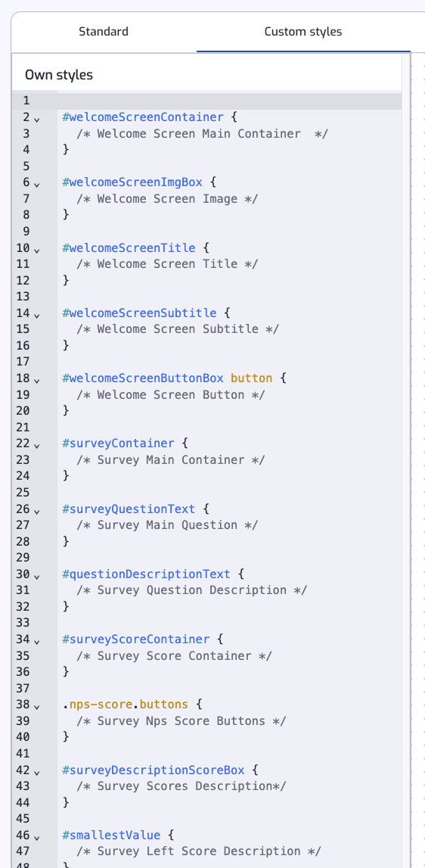Collapse the #welcomeScreenContainer block fold arrow
The image size is (425, 868).
(37, 119)
